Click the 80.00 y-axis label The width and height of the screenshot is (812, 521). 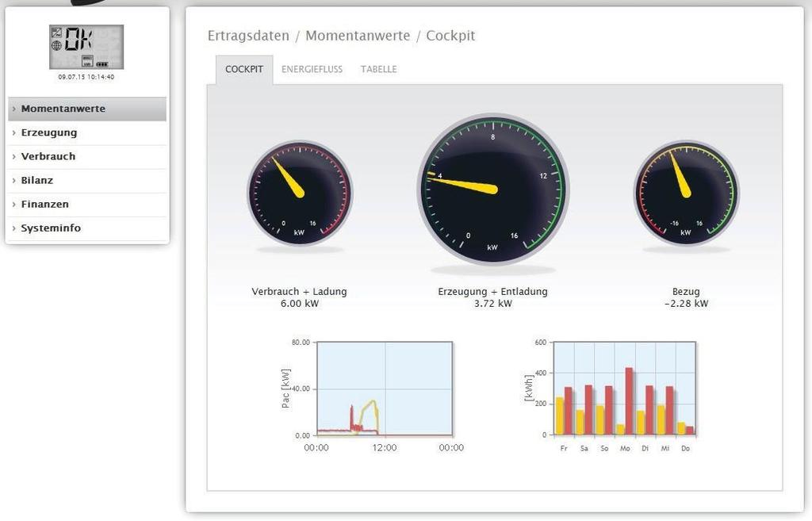[x=301, y=343]
